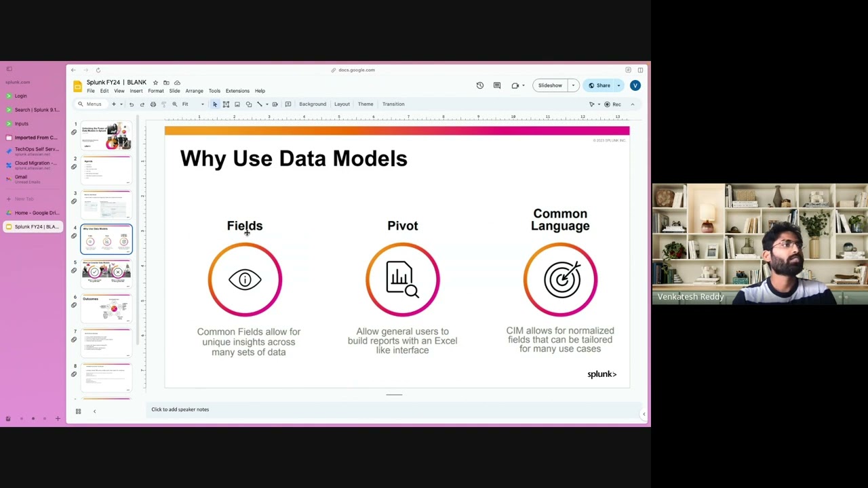
Task: Open the Line tool dropdown arrow
Action: pos(267,104)
